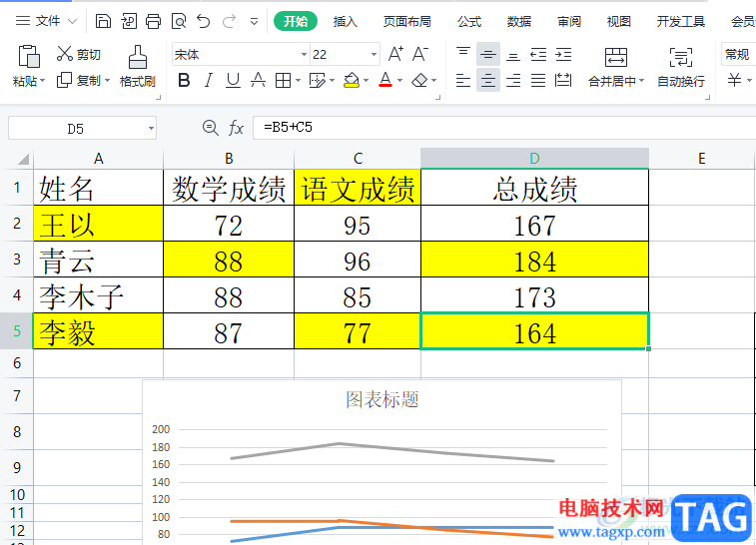This screenshot has width=756, height=545.
Task: Switch to the 页面布局 tab
Action: click(x=406, y=21)
